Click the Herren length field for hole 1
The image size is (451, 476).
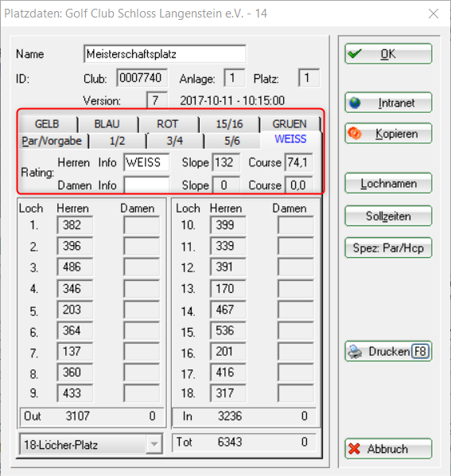coord(75,225)
